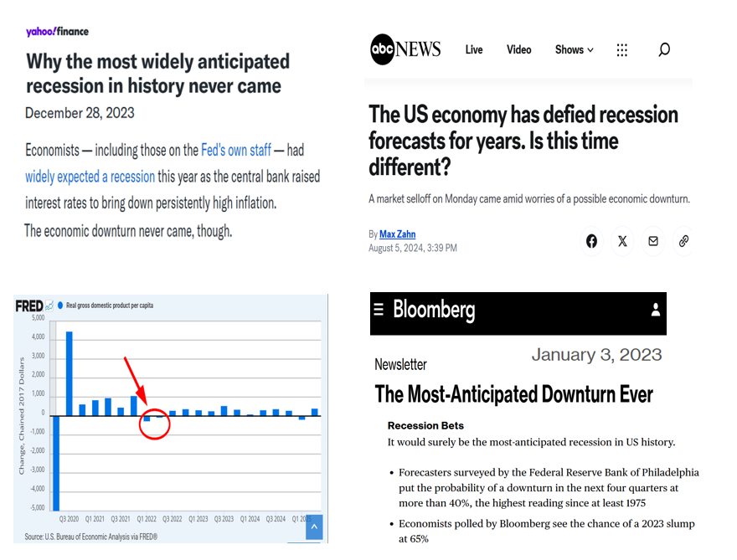Go to the Live tab
This screenshot has width=737, height=560.
pos(474,50)
